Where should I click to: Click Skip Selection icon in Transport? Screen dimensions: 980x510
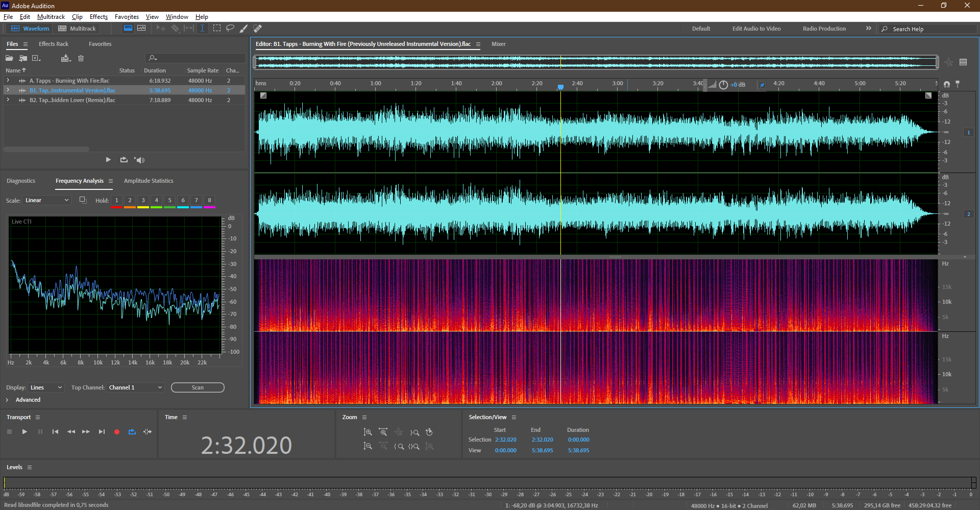click(x=148, y=432)
